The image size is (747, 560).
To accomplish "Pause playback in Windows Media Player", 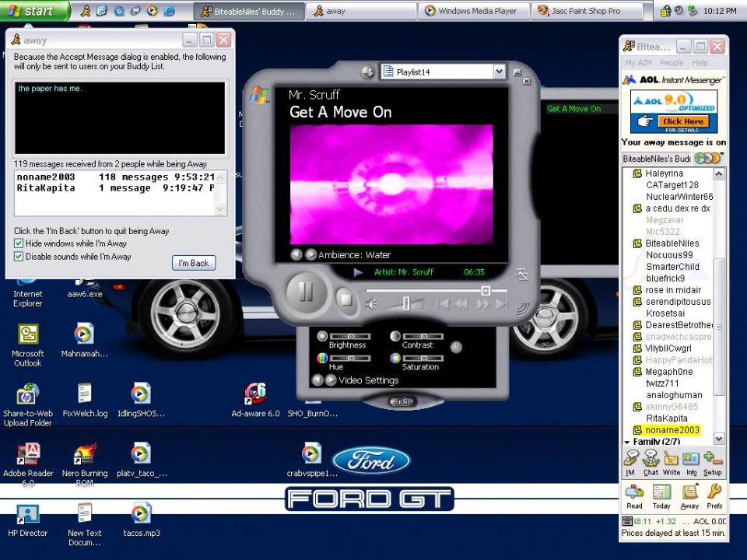I will tap(305, 292).
